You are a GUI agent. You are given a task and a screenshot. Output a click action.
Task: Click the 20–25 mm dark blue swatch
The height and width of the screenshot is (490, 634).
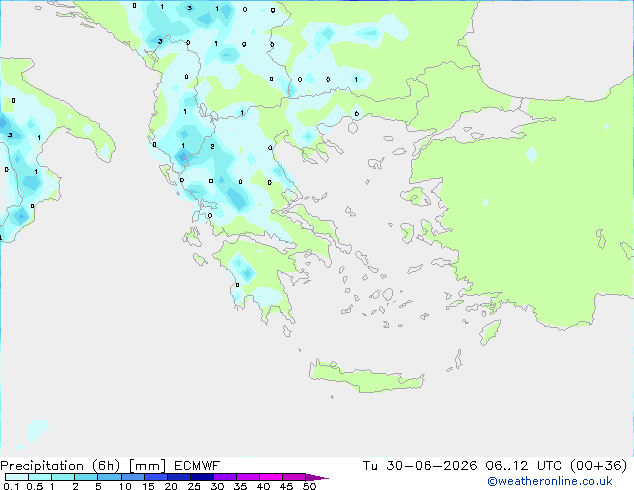[x=179, y=477]
